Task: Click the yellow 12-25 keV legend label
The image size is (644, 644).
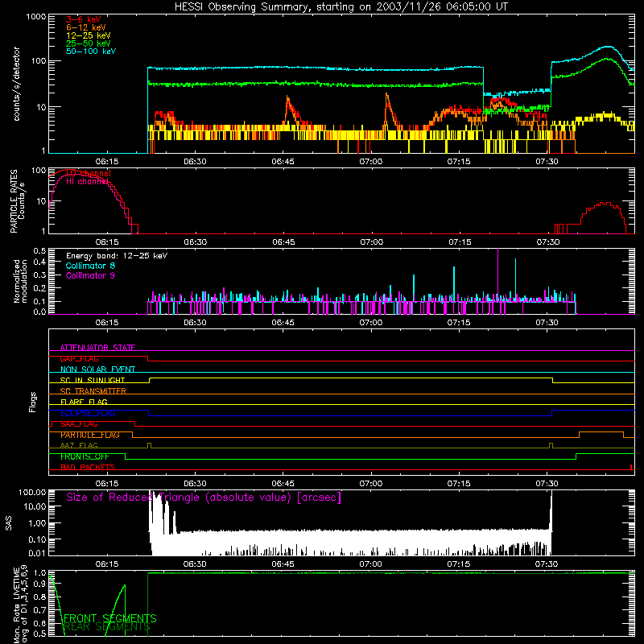Action: click(x=89, y=35)
